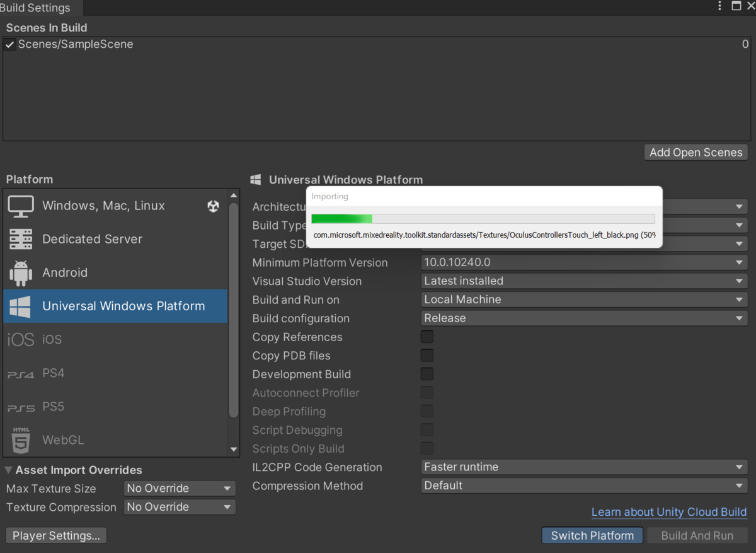Click the Build And Run button
This screenshot has height=553, width=756.
(697, 536)
